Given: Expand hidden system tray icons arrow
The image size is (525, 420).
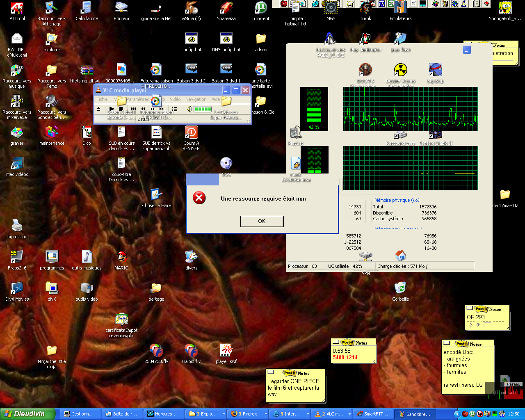Looking at the screenshot, I should [x=457, y=414].
